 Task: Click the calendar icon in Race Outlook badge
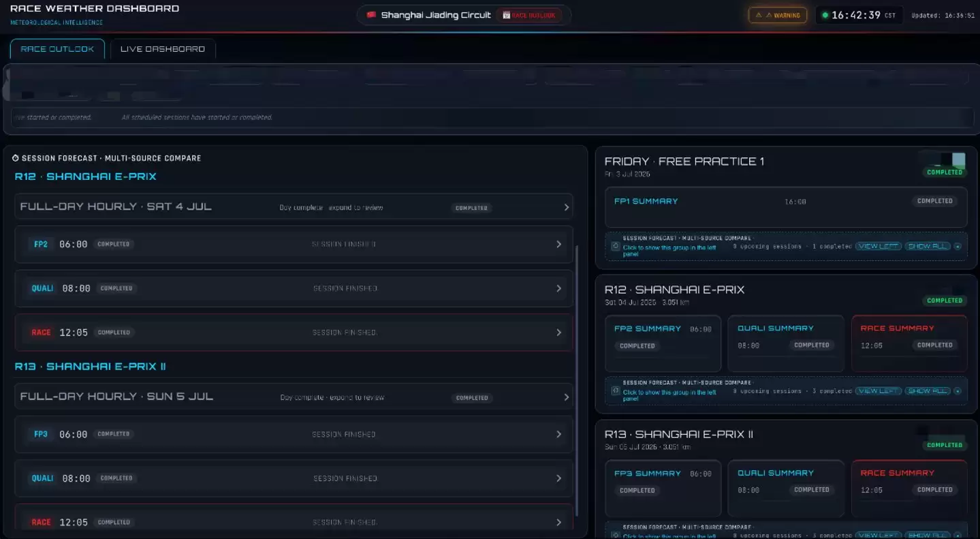coord(506,15)
